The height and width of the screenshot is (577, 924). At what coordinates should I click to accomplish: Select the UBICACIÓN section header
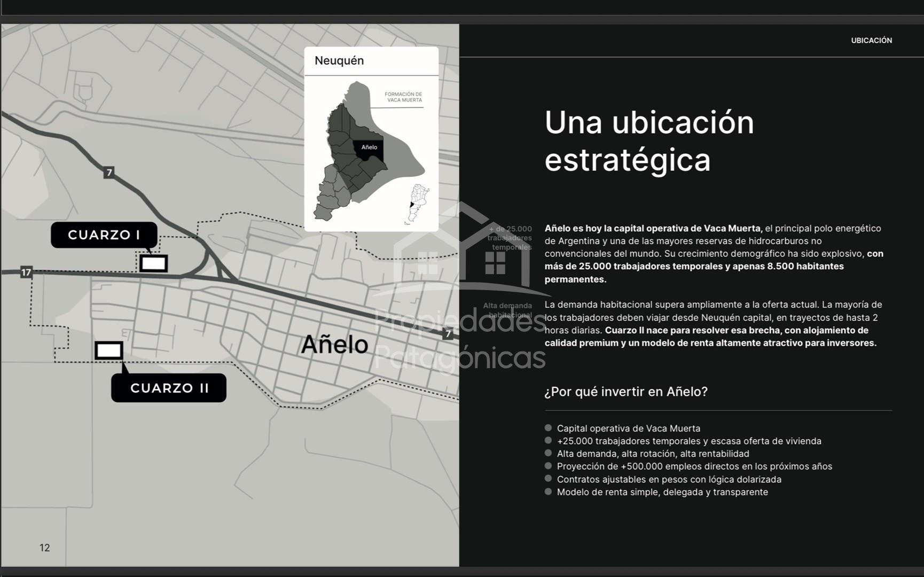tap(871, 41)
